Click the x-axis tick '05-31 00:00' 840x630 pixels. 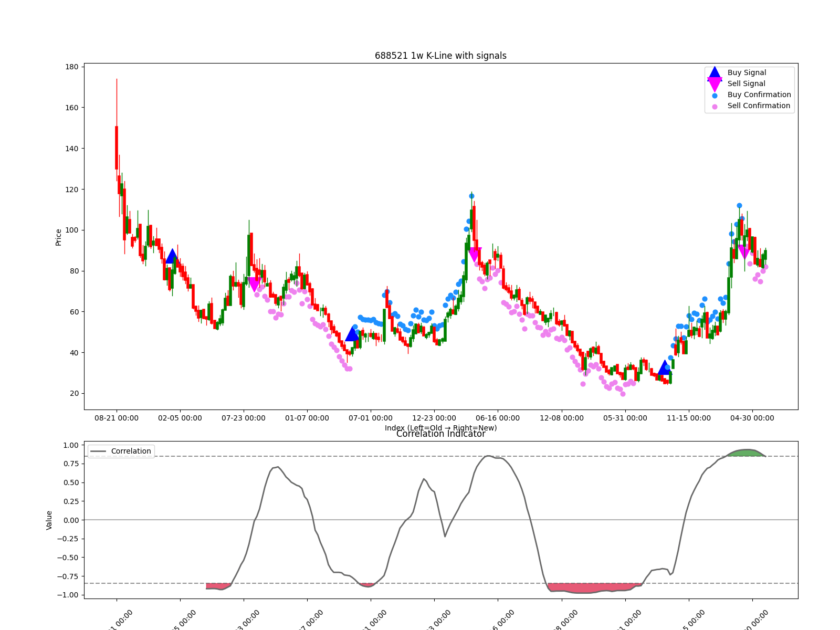click(x=625, y=418)
